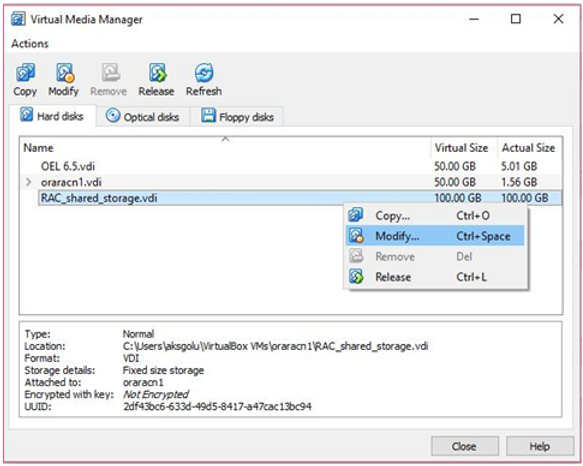The width and height of the screenshot is (583, 466).
Task: Click the Close button
Action: coord(465,446)
